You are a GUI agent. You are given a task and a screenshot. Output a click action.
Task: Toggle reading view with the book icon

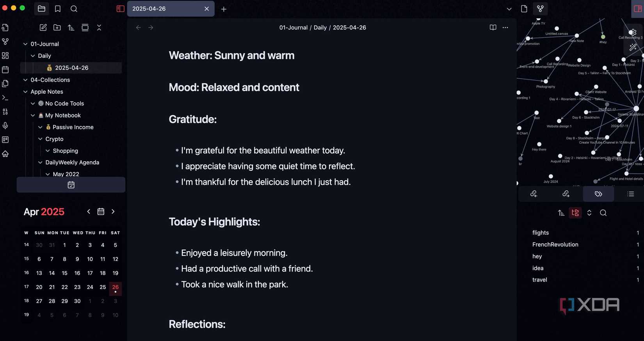493,27
